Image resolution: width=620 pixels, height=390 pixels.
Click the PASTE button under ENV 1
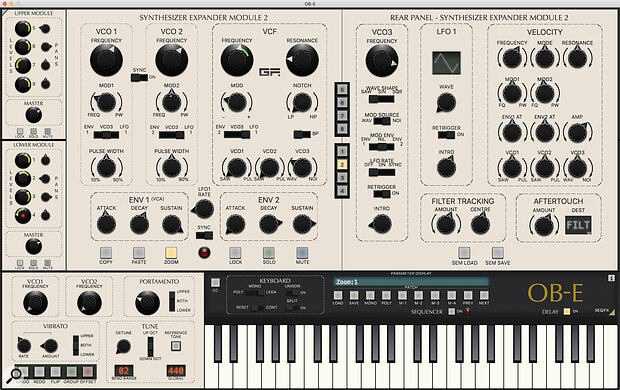(139, 252)
